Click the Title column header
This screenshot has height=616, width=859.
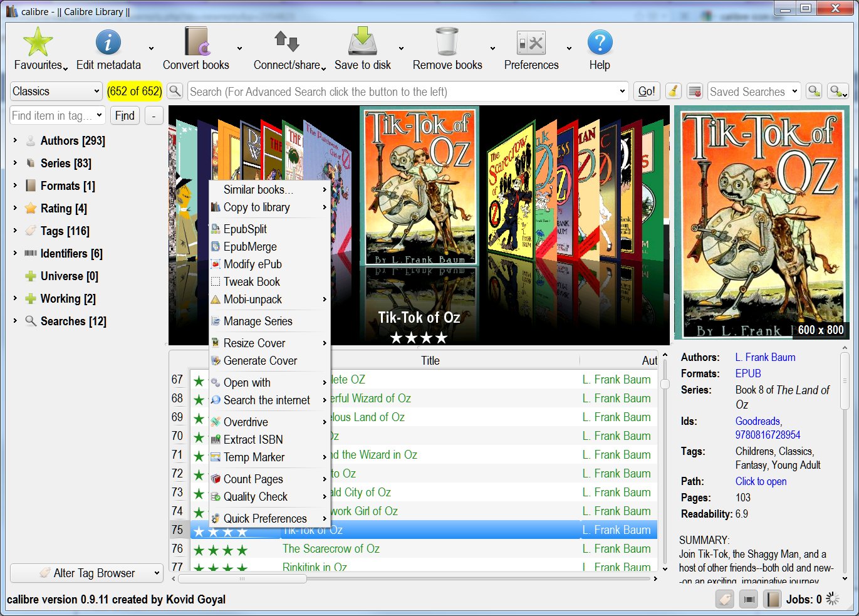430,360
